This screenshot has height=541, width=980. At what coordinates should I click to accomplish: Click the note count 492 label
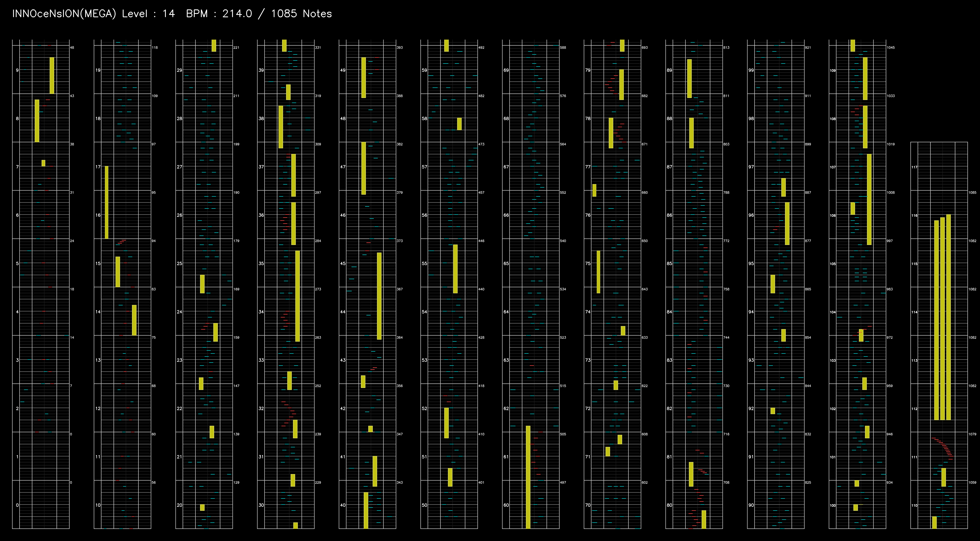pos(482,48)
